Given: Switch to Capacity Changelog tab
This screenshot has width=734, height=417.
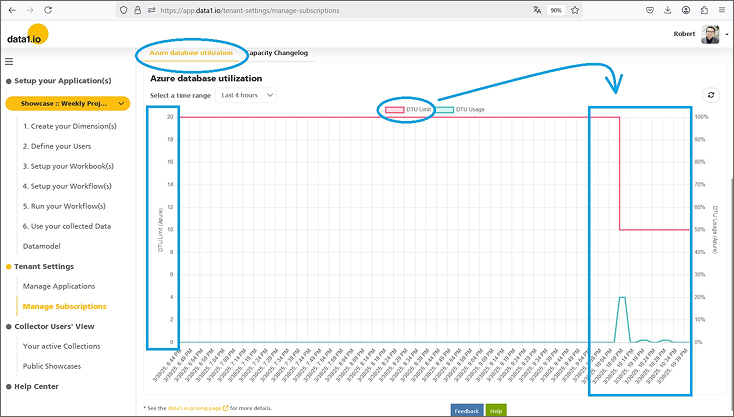Looking at the screenshot, I should point(277,53).
